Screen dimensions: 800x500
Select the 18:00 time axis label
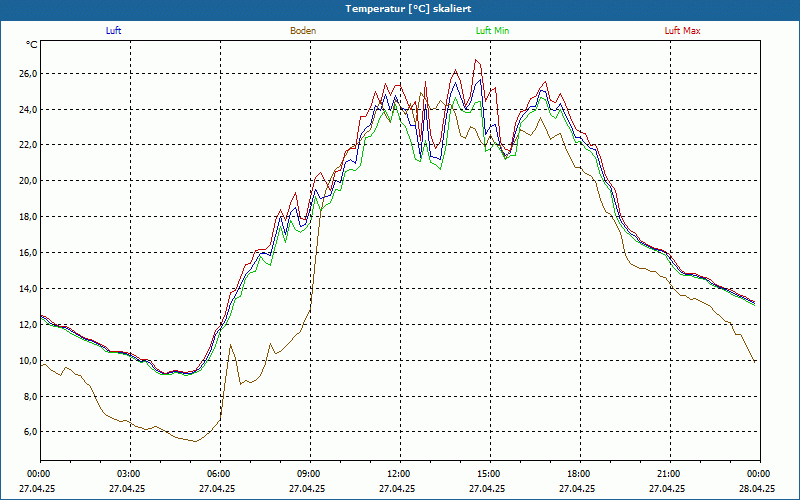[579, 474]
